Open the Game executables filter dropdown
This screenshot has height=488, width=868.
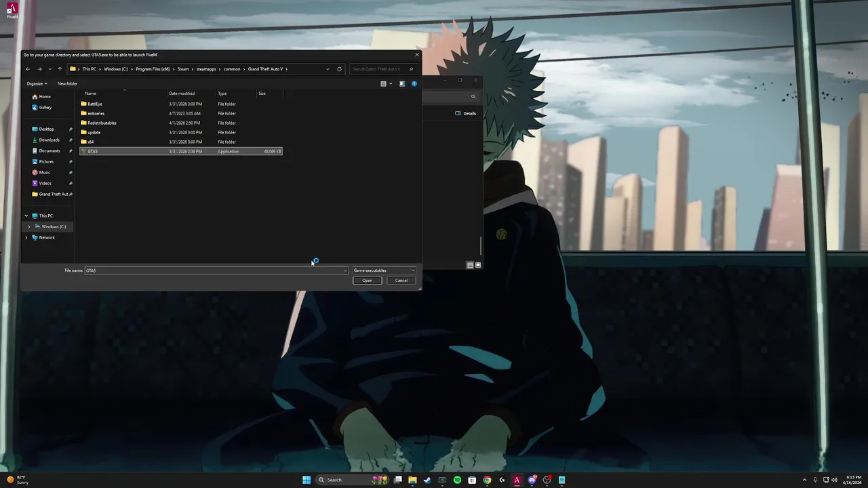click(384, 270)
